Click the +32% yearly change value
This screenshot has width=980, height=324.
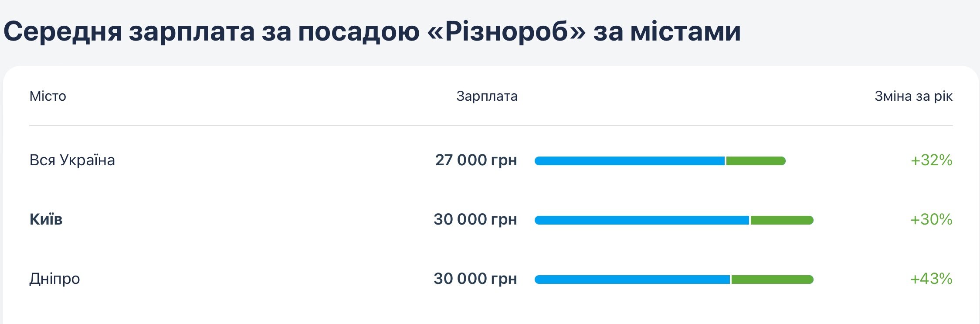tap(931, 160)
